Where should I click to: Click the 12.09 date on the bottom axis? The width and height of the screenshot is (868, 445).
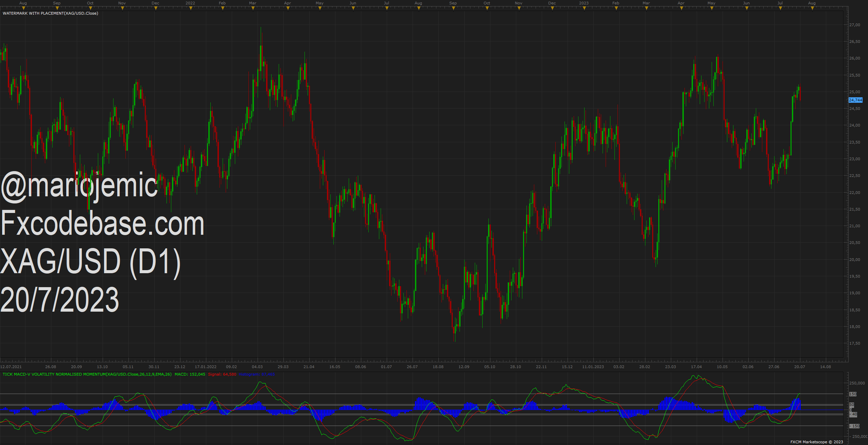464,367
